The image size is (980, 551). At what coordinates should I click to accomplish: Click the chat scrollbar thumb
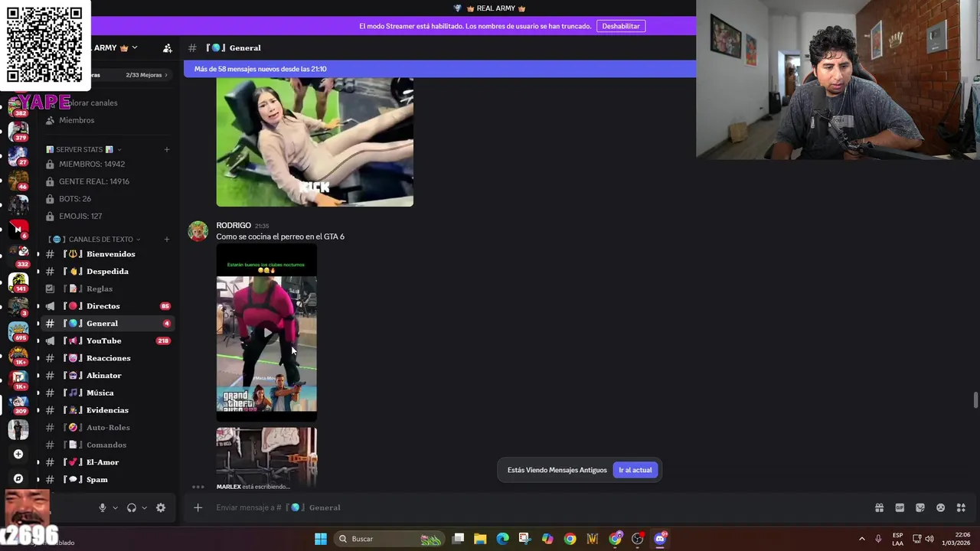point(975,400)
